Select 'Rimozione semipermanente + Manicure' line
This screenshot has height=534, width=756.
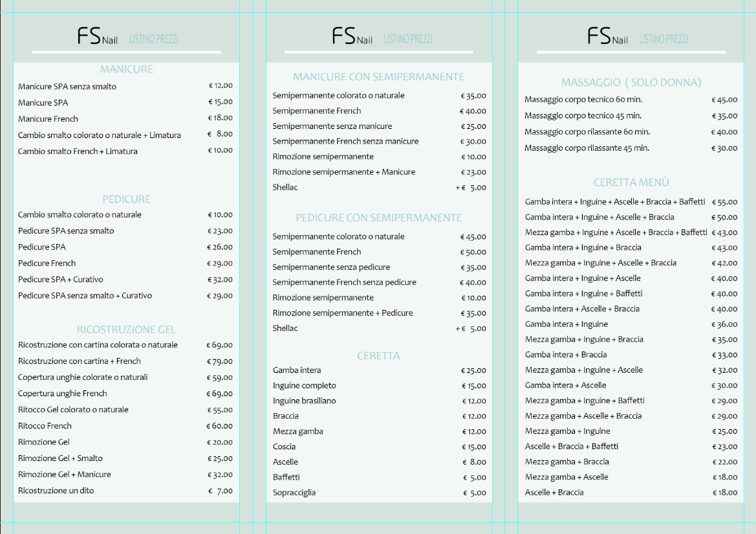point(344,172)
